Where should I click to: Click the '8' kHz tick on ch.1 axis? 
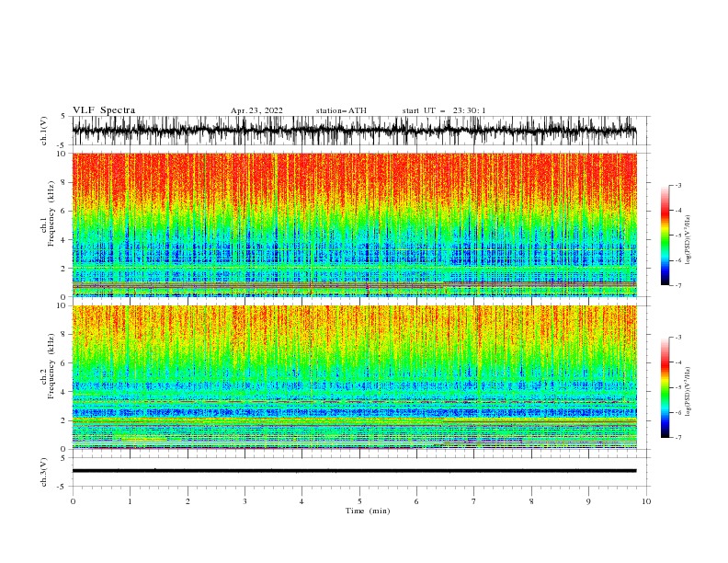tap(63, 182)
